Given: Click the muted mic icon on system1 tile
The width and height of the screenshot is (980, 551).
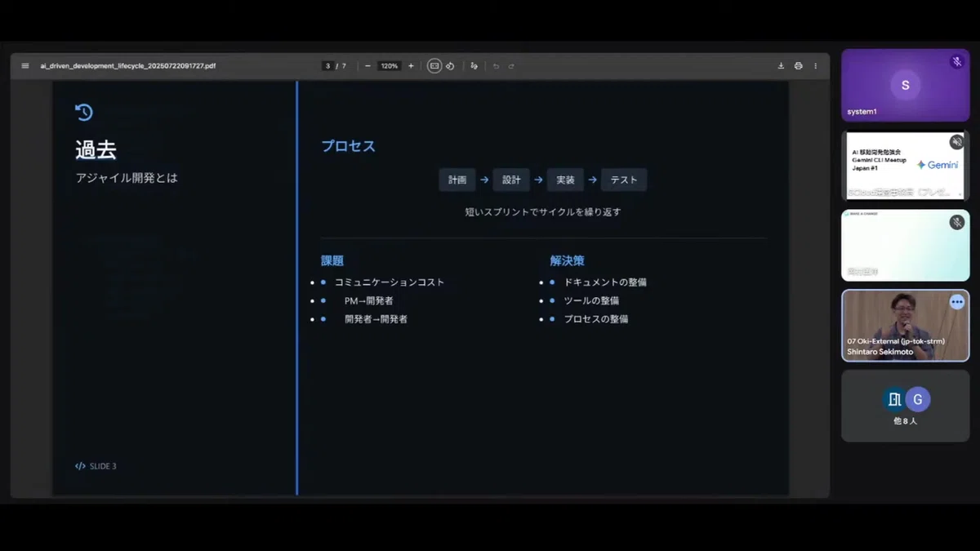Looking at the screenshot, I should pos(956,62).
